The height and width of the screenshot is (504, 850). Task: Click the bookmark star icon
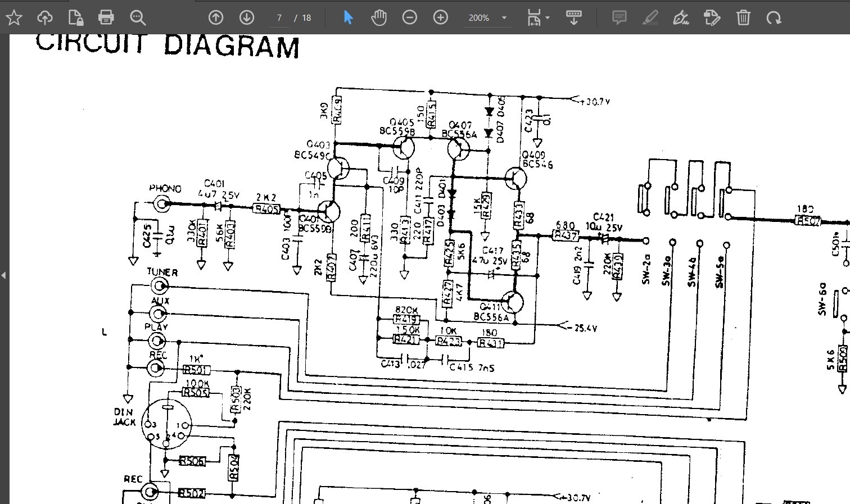[x=14, y=18]
